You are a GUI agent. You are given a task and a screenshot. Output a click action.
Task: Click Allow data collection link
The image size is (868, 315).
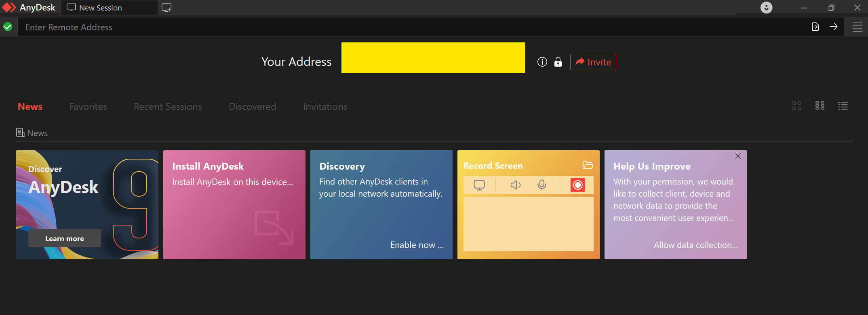pyautogui.click(x=696, y=245)
